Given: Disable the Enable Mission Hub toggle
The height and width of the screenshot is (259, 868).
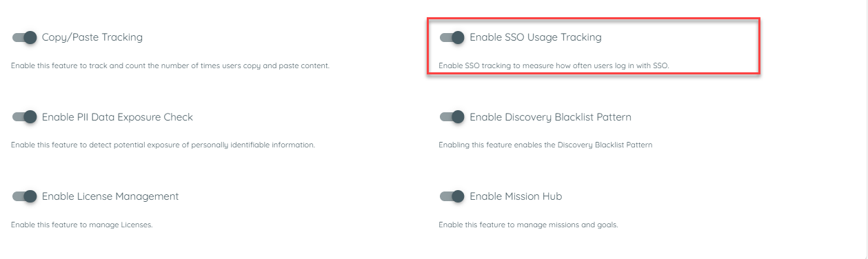Looking at the screenshot, I should click(452, 196).
